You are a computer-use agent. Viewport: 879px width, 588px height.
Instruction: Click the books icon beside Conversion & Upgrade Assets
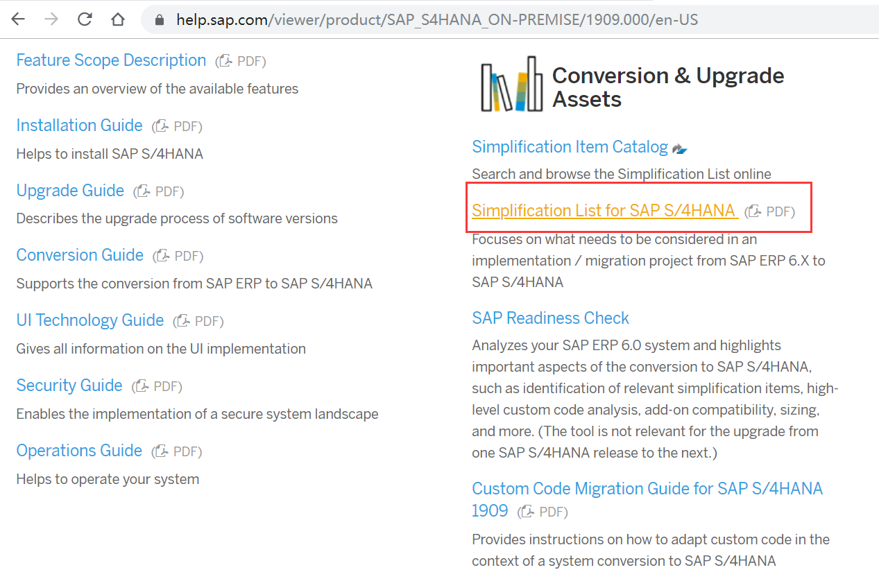(511, 83)
